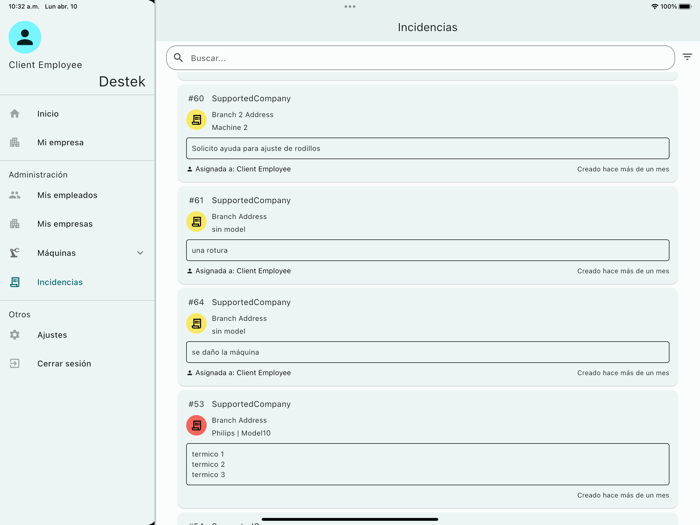Go to Inicio in the sidebar
This screenshot has width=700, height=525.
(x=78, y=113)
